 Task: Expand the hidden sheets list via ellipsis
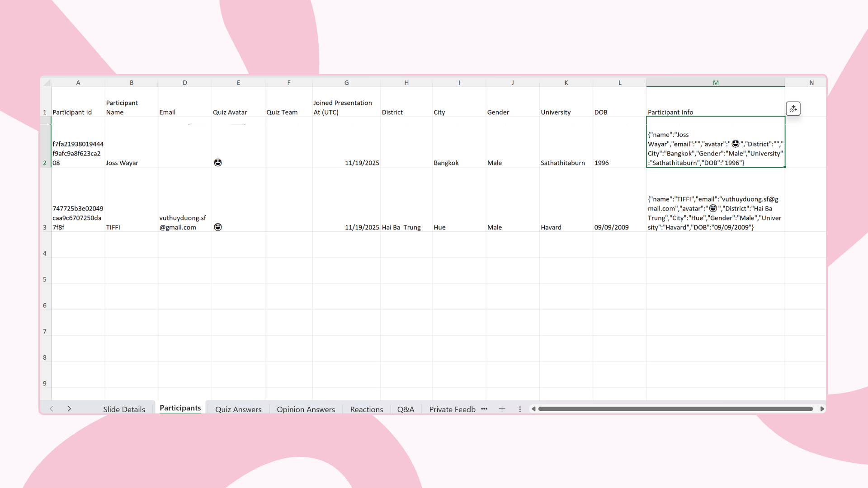[484, 409]
